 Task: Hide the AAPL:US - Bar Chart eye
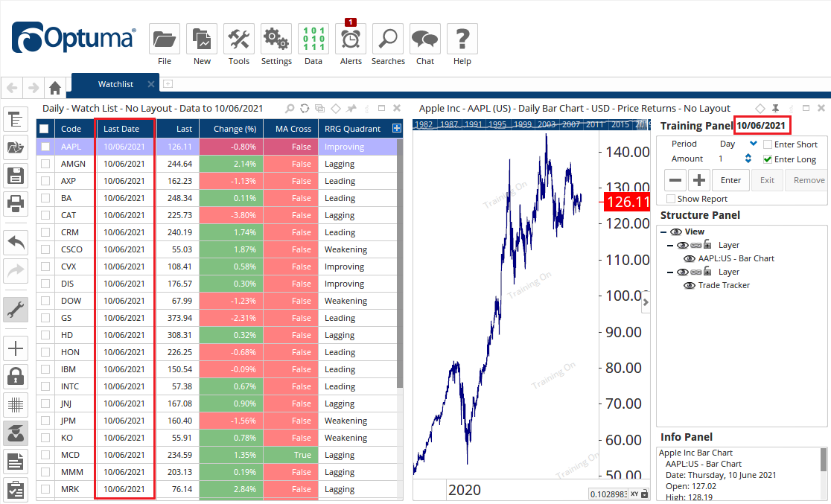[690, 258]
